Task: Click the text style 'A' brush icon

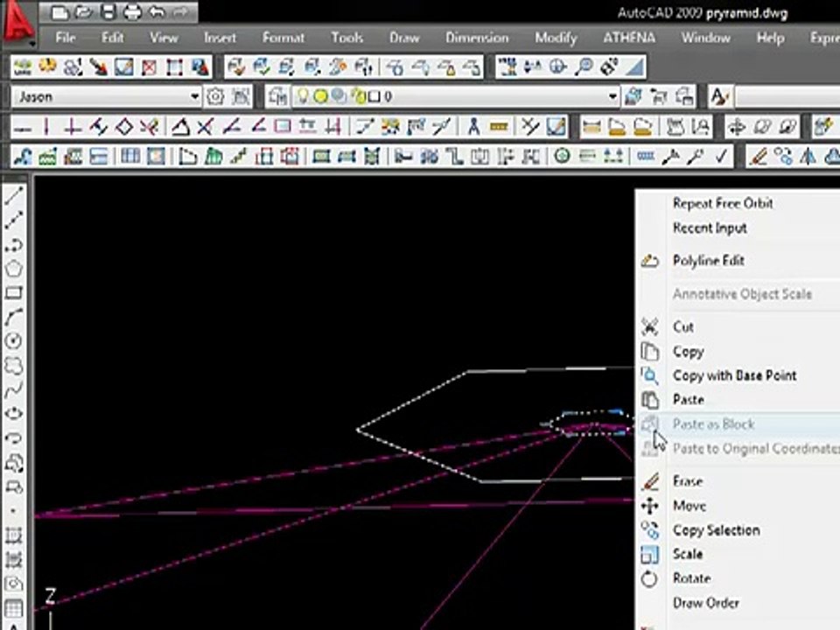Action: coord(719,97)
